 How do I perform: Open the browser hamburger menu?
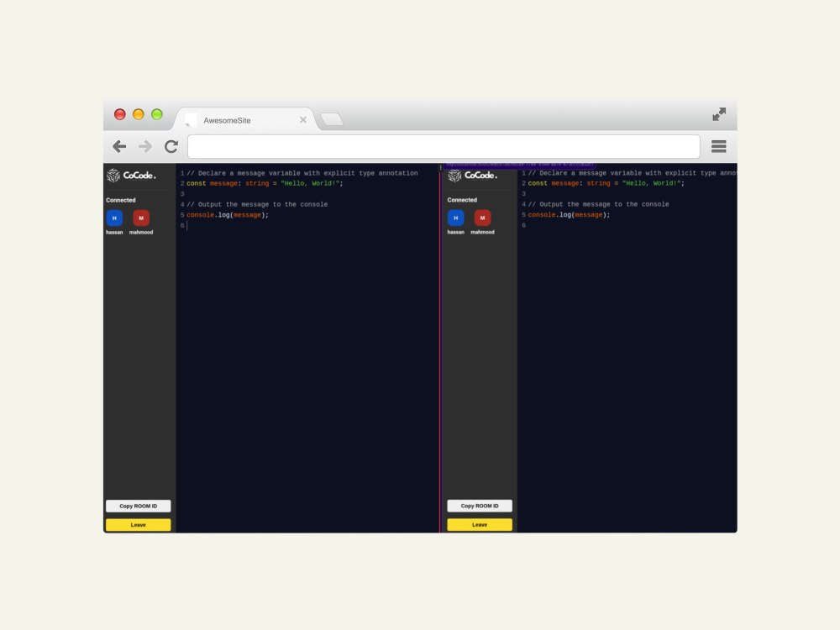coord(718,146)
